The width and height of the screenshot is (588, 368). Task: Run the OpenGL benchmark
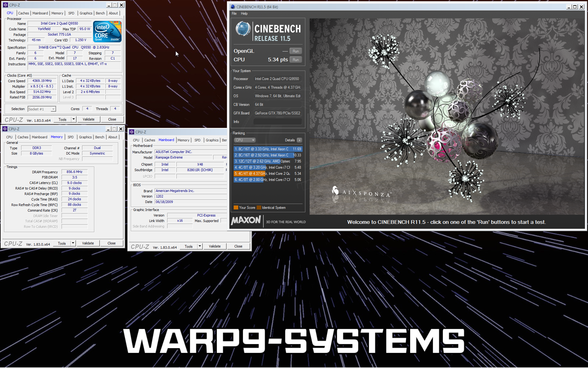point(296,51)
